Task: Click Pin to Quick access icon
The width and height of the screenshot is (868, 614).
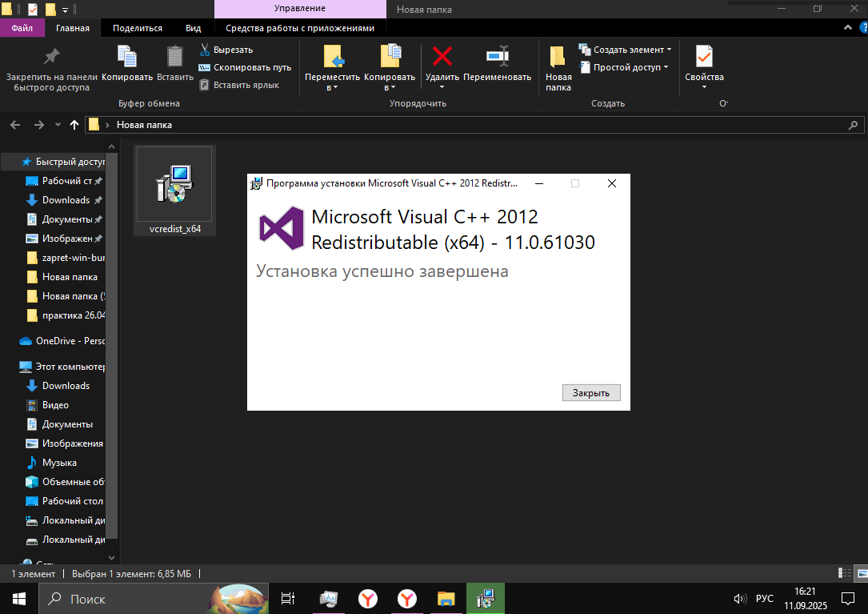Action: (x=51, y=57)
